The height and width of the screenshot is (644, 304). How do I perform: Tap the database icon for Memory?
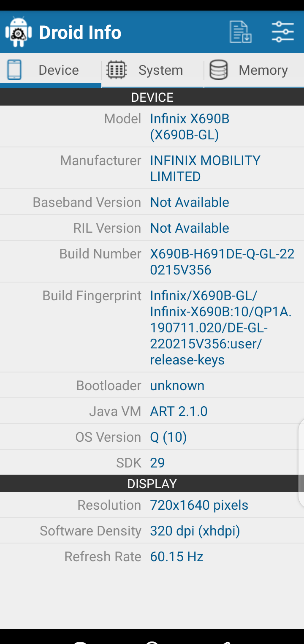219,70
